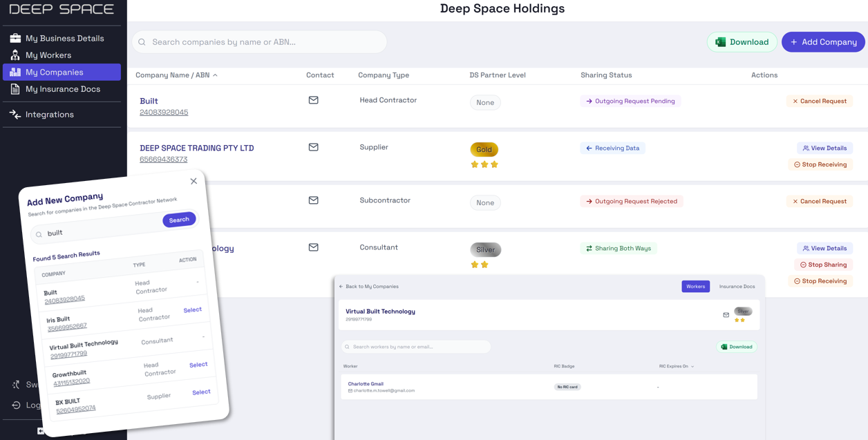
Task: Open My Insurance Docs menu item
Action: [62, 89]
